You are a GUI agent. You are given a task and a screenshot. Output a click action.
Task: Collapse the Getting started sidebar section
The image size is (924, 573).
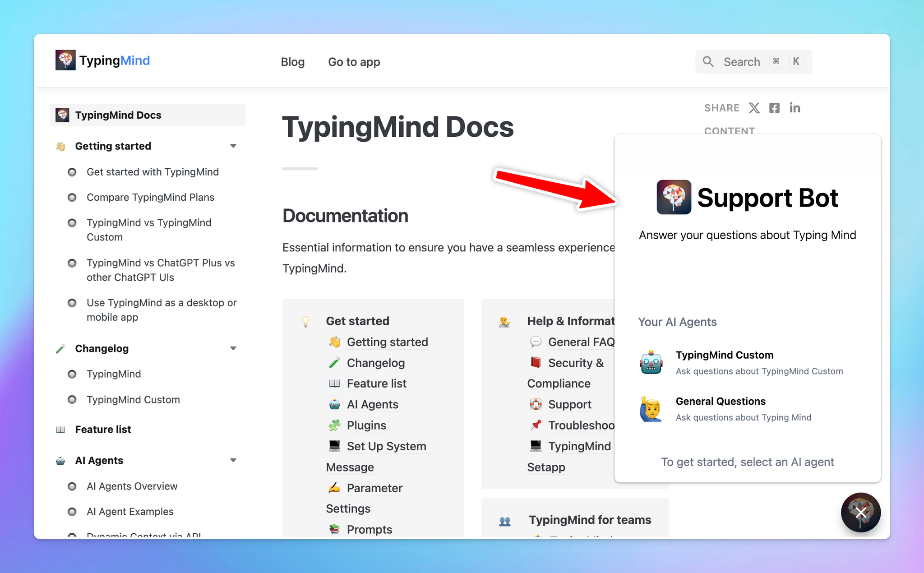(x=233, y=146)
